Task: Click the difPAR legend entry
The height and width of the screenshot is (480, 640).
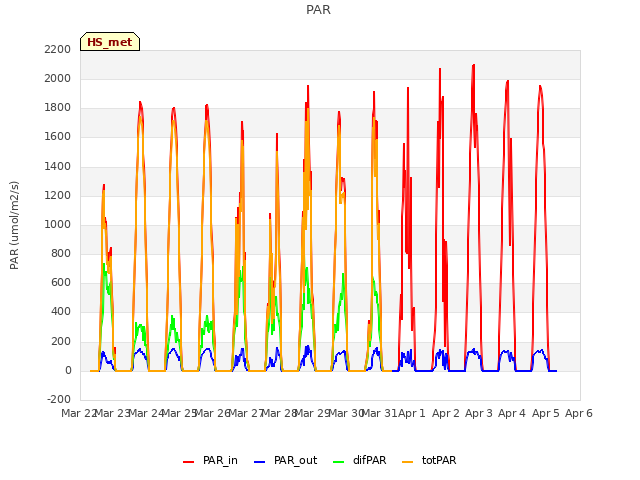Action: pos(360,460)
